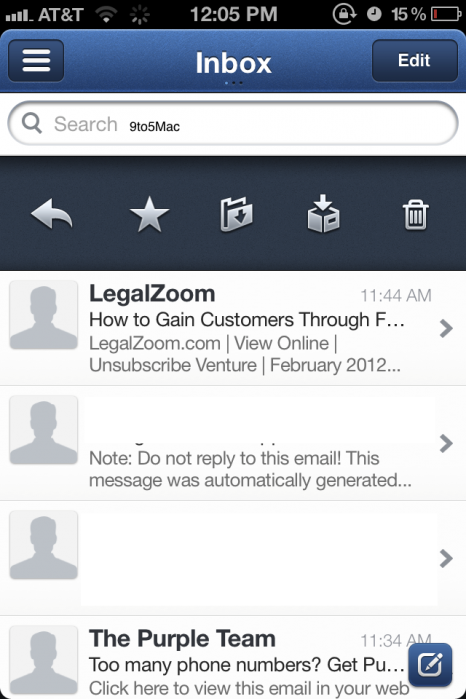This screenshot has width=466, height=699.
Task: Tap LegalZoom sender avatar
Action: tap(44, 315)
